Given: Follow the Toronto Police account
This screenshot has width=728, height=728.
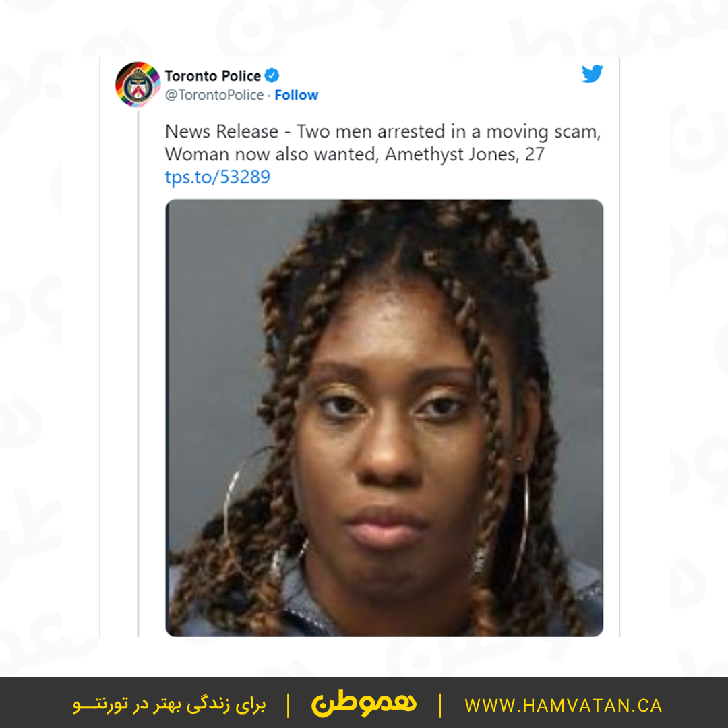Looking at the screenshot, I should 296,95.
